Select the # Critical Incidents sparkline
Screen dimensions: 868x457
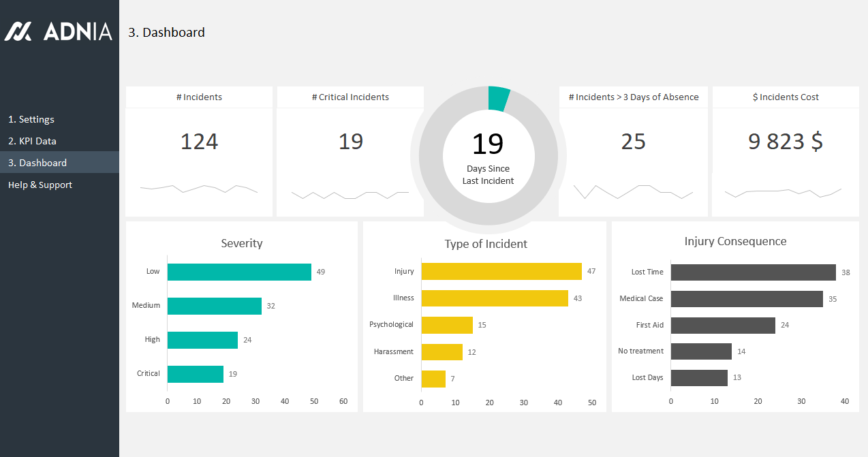350,195
